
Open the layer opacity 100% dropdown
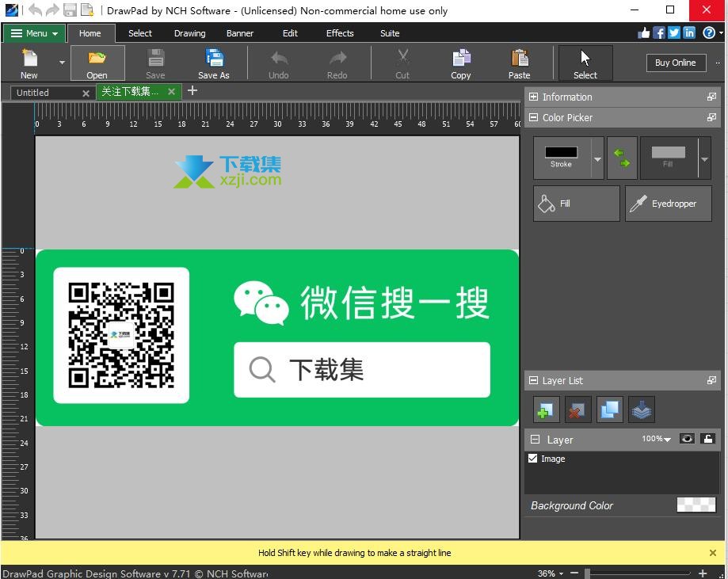coord(656,439)
